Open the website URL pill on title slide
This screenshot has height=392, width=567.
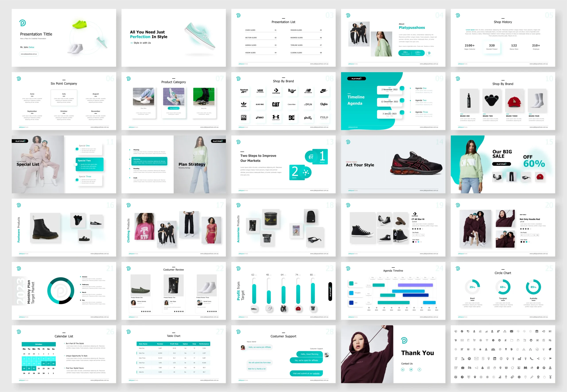click(x=29, y=54)
